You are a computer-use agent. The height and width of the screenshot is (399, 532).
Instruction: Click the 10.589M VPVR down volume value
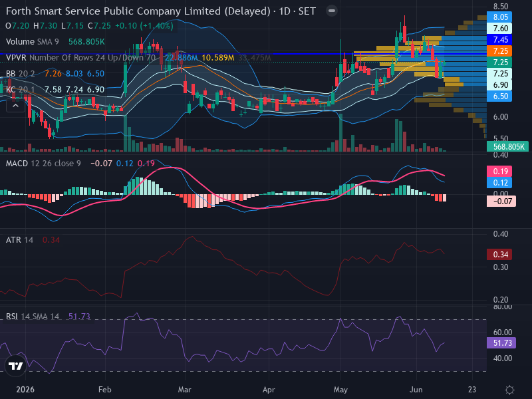click(x=218, y=58)
